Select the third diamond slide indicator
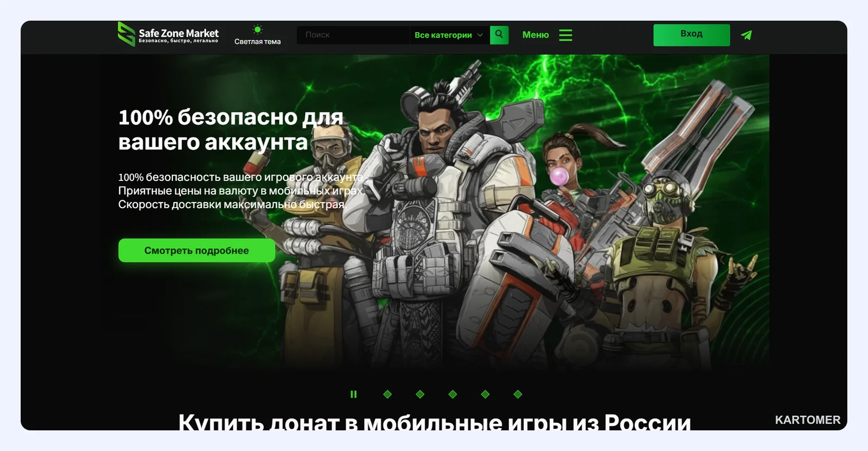Viewport: 868px width, 451px height. (x=452, y=394)
